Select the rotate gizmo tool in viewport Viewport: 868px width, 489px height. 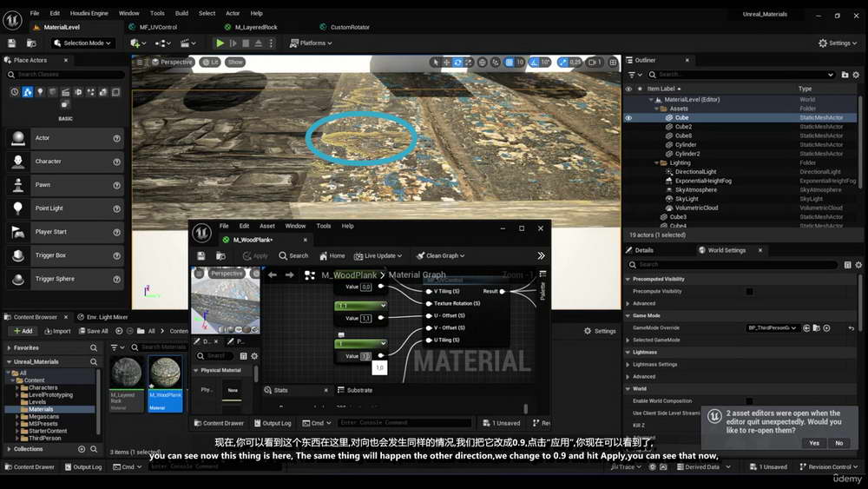457,63
